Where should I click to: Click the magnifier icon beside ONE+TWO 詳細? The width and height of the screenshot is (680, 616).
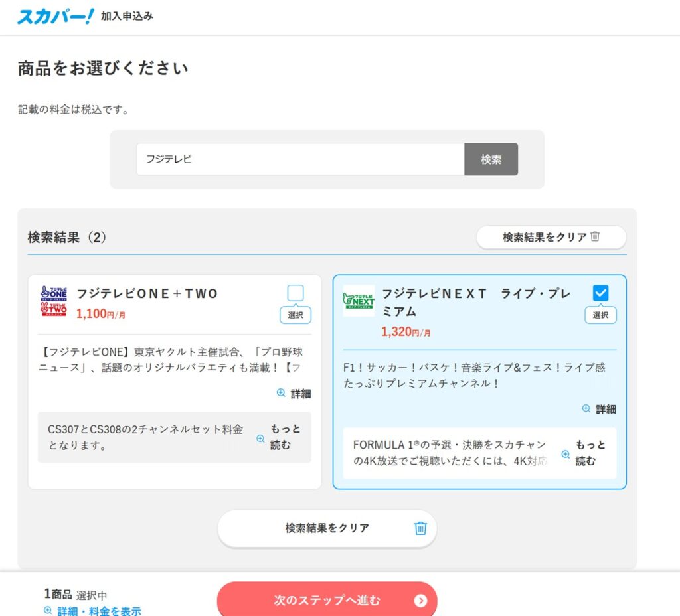pos(281,393)
